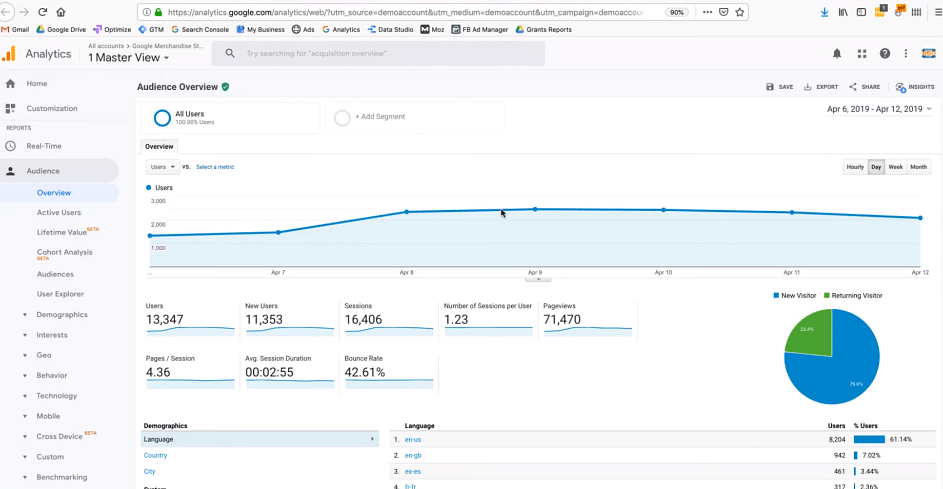Open the FB Ad Manager bookmark
The image size is (943, 489).
480,29
